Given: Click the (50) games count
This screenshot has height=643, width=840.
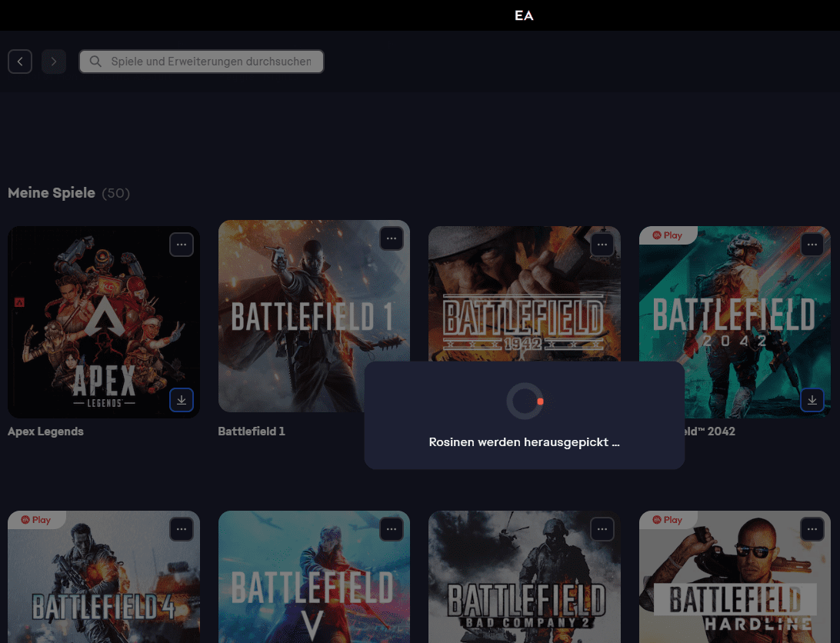Looking at the screenshot, I should 115,193.
